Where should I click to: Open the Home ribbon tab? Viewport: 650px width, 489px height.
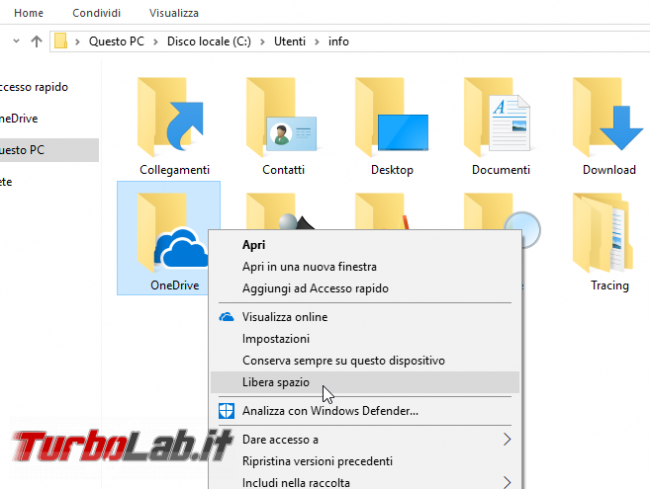point(29,13)
